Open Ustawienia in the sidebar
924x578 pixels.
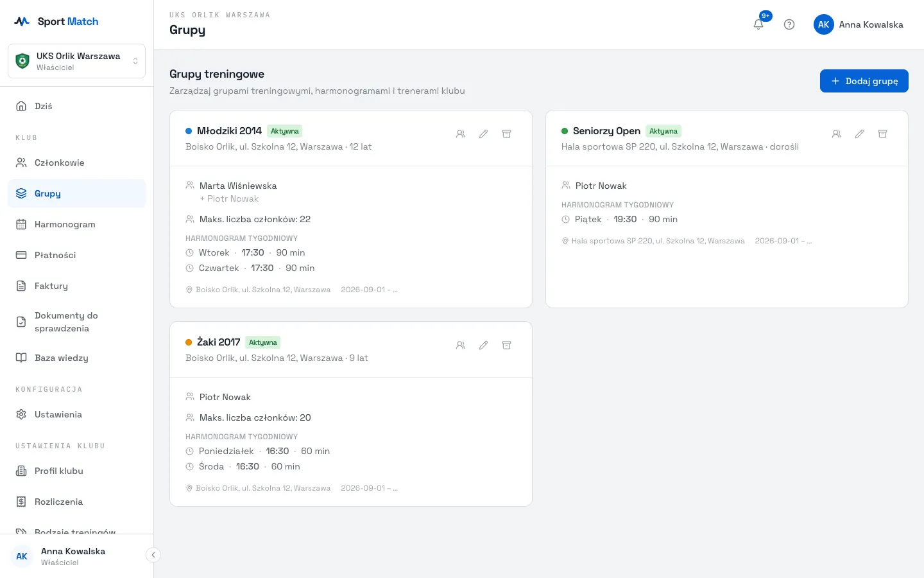click(76, 414)
